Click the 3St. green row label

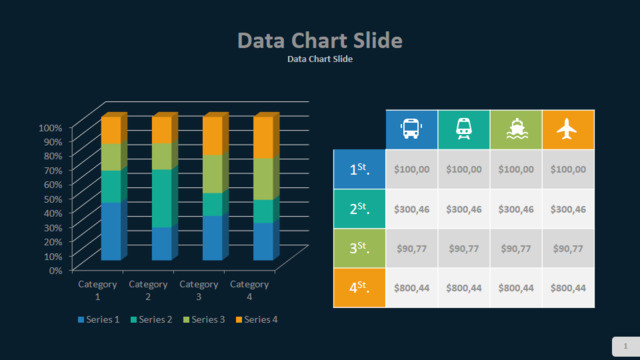(359, 248)
